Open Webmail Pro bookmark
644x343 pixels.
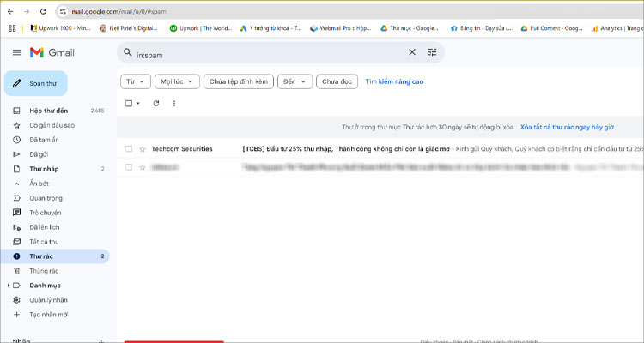[341, 28]
